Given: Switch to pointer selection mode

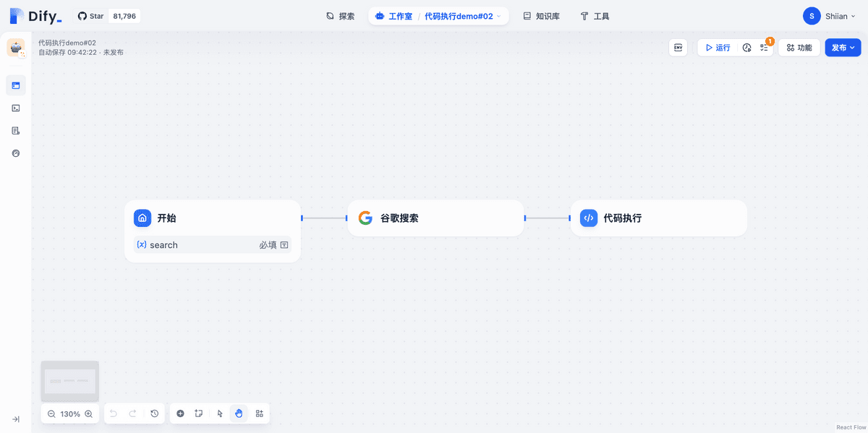Looking at the screenshot, I should 220,413.
